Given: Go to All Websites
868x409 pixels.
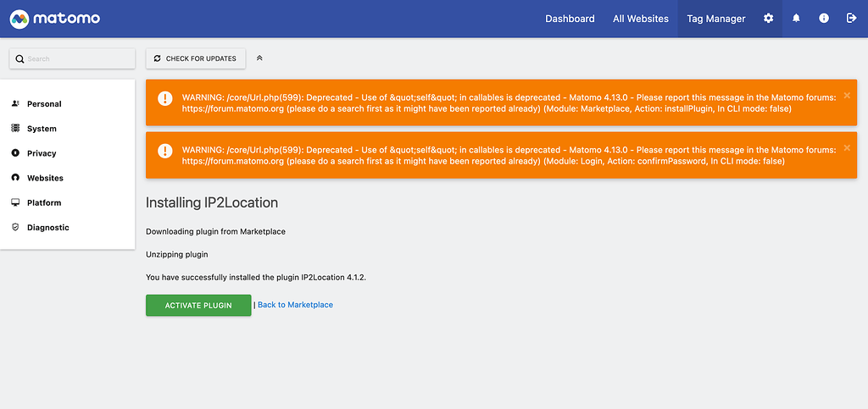Looking at the screenshot, I should [x=641, y=19].
